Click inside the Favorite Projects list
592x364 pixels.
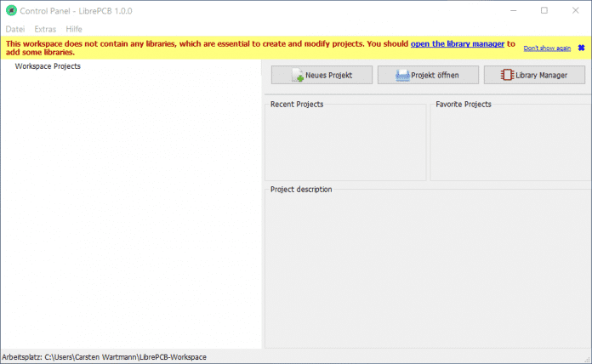click(510, 145)
